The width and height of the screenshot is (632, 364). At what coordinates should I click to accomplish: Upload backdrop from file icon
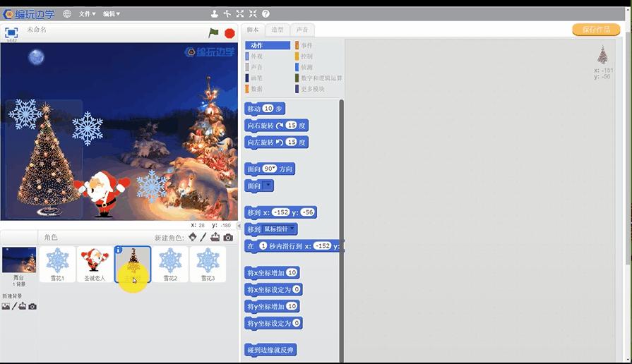23,306
